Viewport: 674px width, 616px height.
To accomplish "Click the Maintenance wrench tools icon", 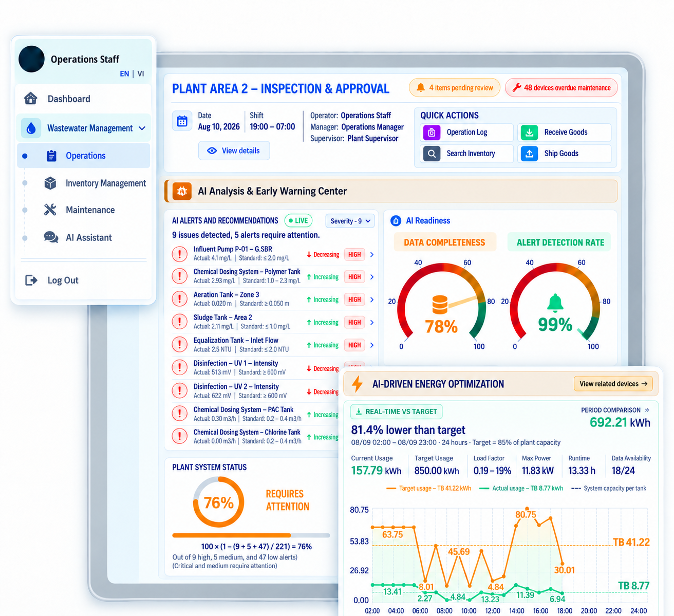I will coord(50,210).
